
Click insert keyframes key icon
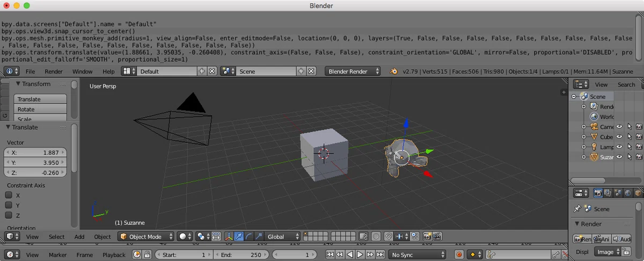(x=557, y=255)
